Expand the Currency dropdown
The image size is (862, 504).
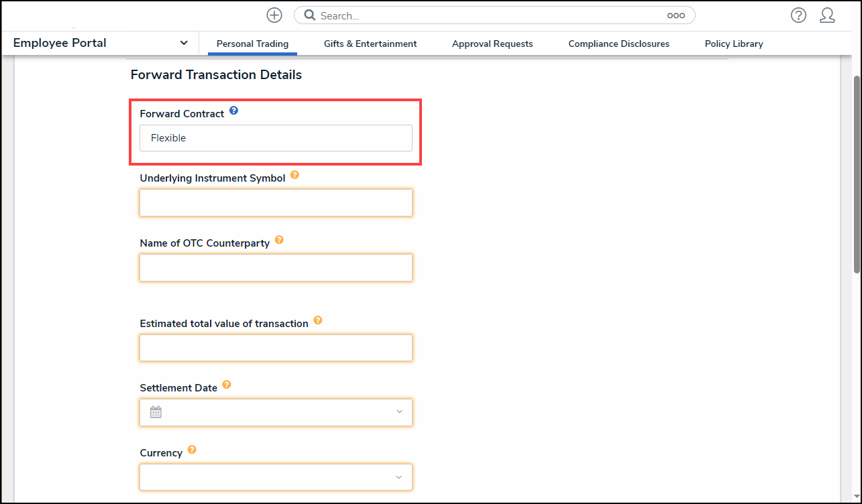399,477
